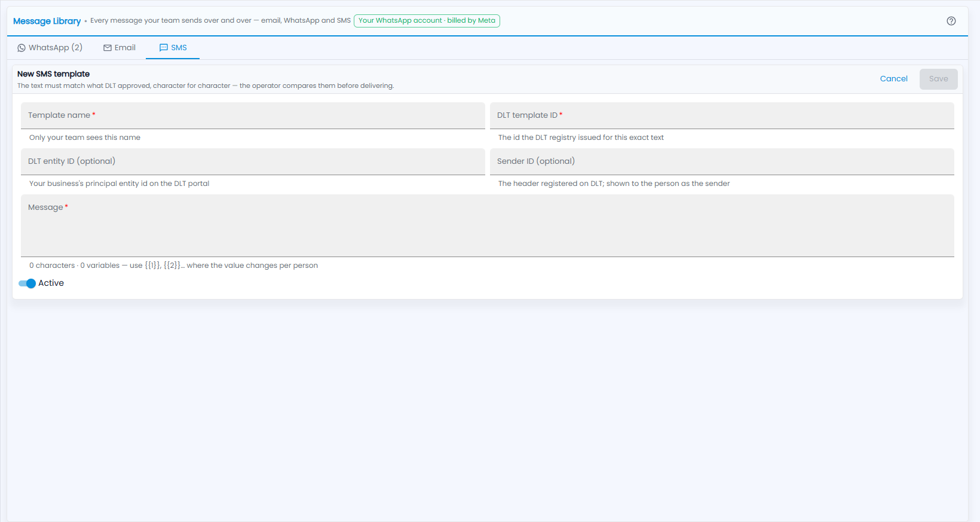
Task: Click the disabled Save button
Action: coord(938,79)
